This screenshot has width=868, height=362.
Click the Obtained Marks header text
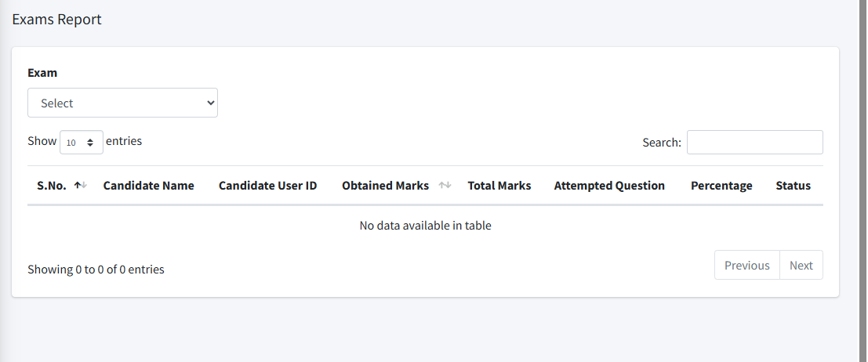[385, 186]
